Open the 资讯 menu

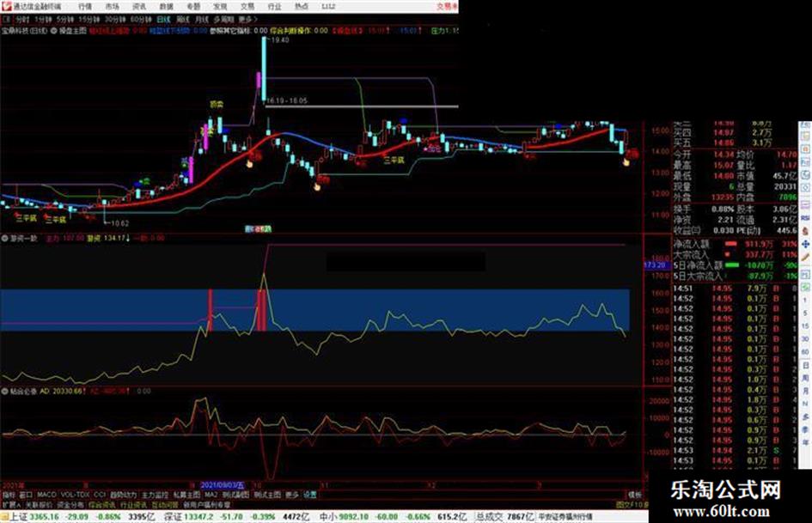tap(139, 7)
